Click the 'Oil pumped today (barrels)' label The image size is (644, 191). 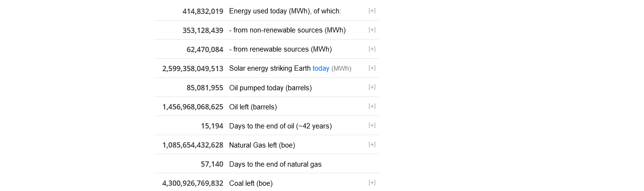[270, 88]
